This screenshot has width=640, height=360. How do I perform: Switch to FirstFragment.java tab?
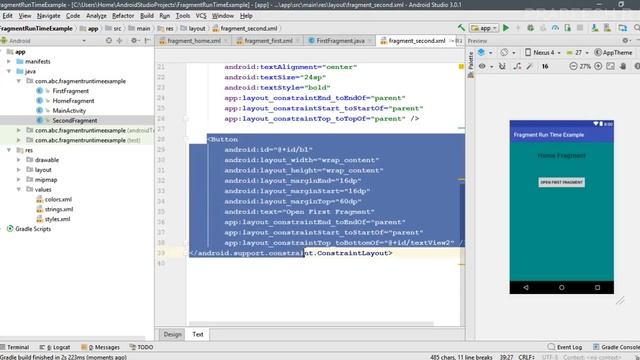click(340, 41)
